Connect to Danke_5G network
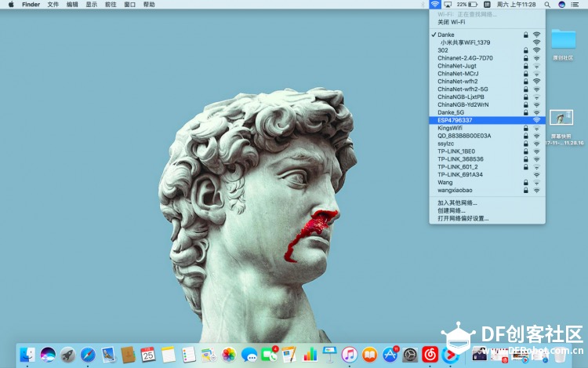 point(487,112)
